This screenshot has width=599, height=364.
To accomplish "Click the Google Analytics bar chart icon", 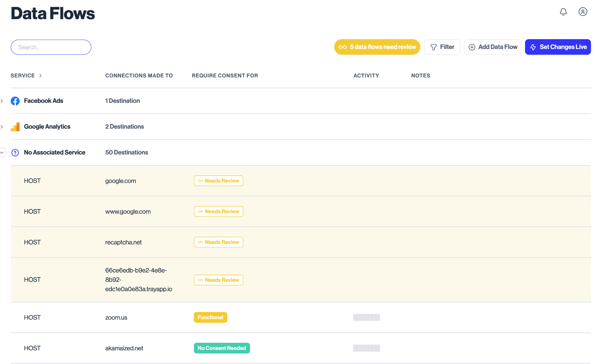I will click(15, 127).
